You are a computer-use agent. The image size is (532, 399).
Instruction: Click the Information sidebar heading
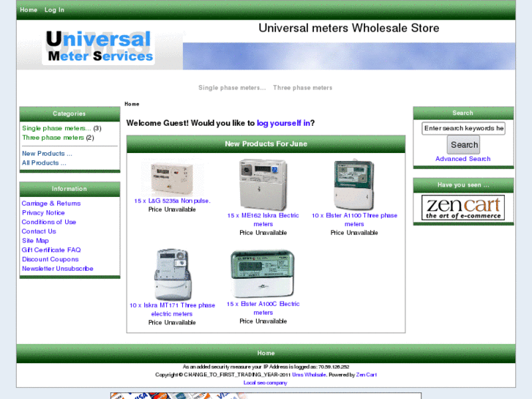pyautogui.click(x=70, y=189)
